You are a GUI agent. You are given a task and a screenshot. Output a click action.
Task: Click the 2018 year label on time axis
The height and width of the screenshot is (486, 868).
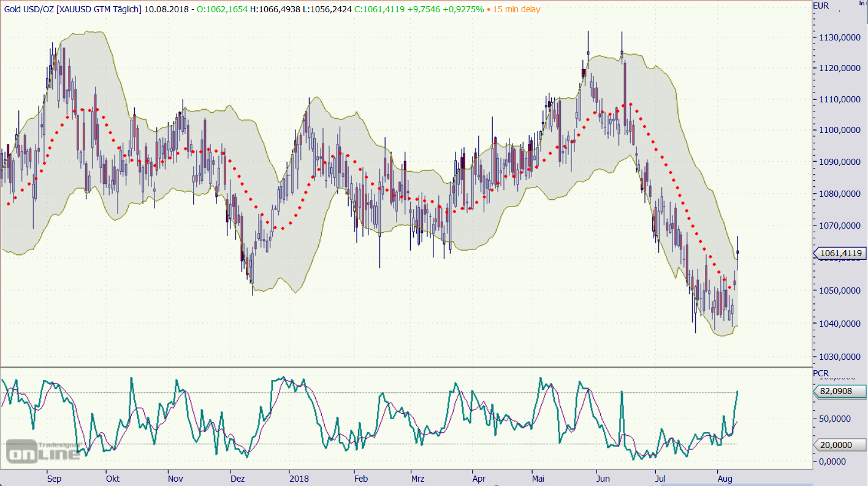pos(299,479)
